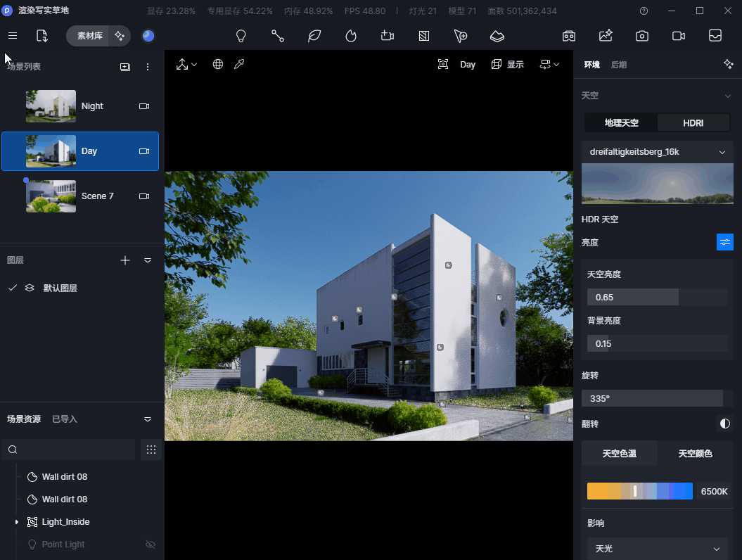Open the axis gizmo dropdown in viewport
The width and height of the screenshot is (742, 560).
pyautogui.click(x=186, y=65)
